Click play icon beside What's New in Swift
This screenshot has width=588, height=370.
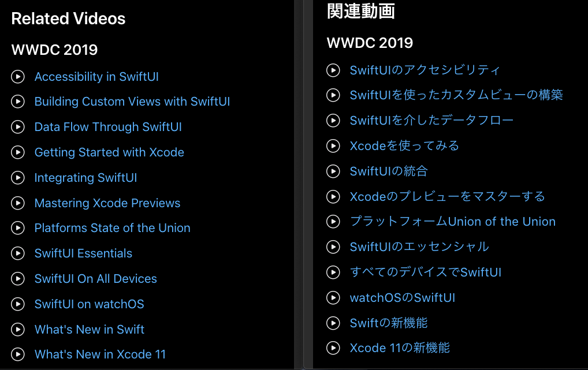point(18,330)
